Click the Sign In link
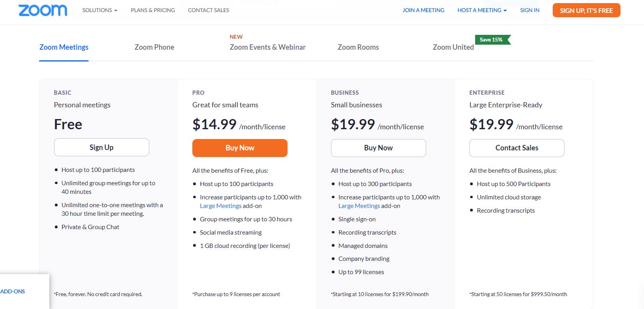This screenshot has height=309, width=644. click(530, 10)
